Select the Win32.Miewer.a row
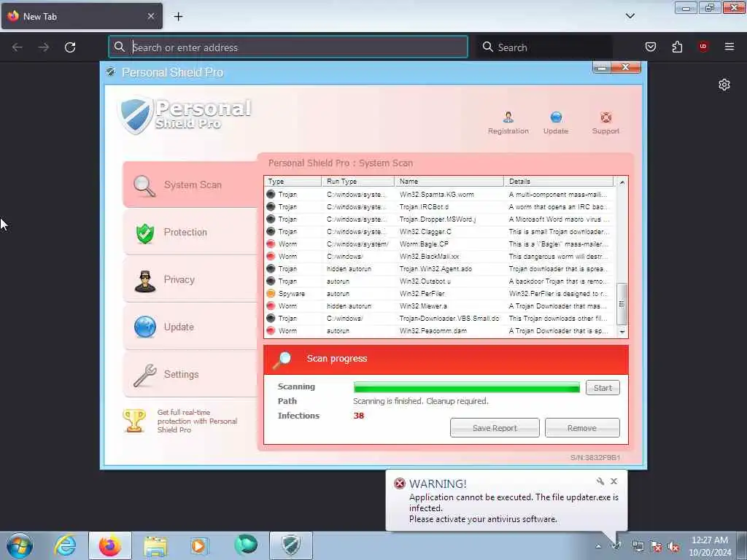Image resolution: width=747 pixels, height=560 pixels. click(x=439, y=306)
